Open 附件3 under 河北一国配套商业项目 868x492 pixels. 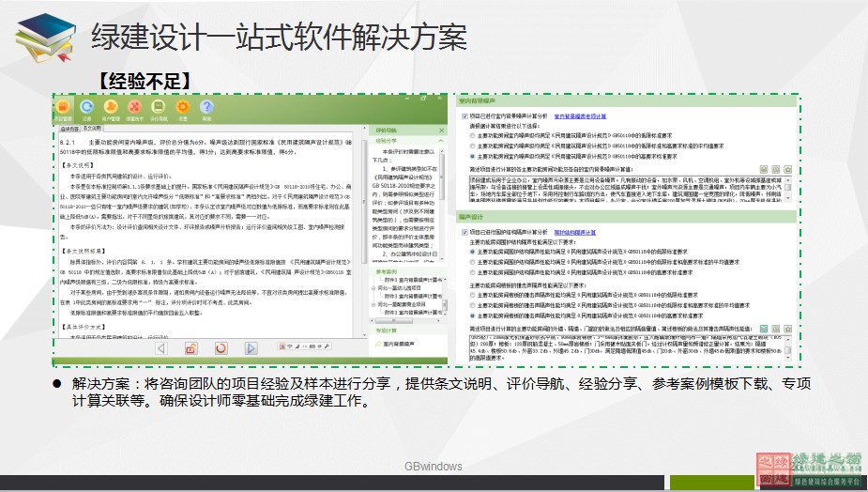tap(412, 313)
